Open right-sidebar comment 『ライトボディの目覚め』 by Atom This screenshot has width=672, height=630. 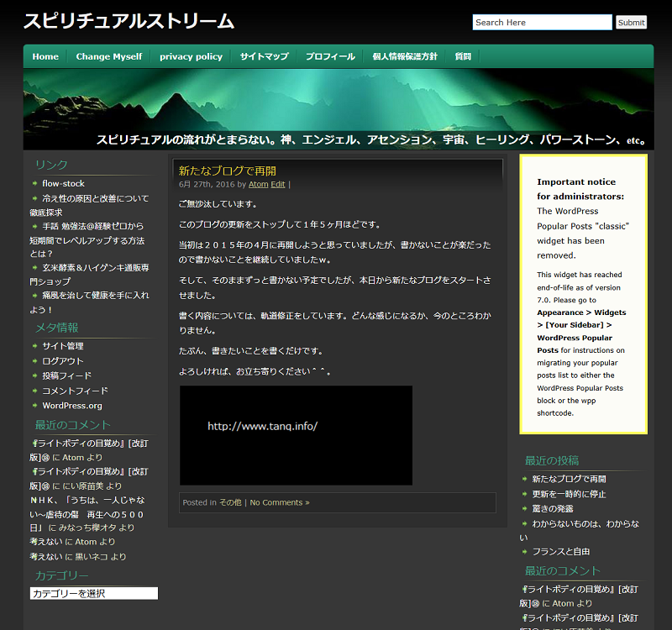579,596
